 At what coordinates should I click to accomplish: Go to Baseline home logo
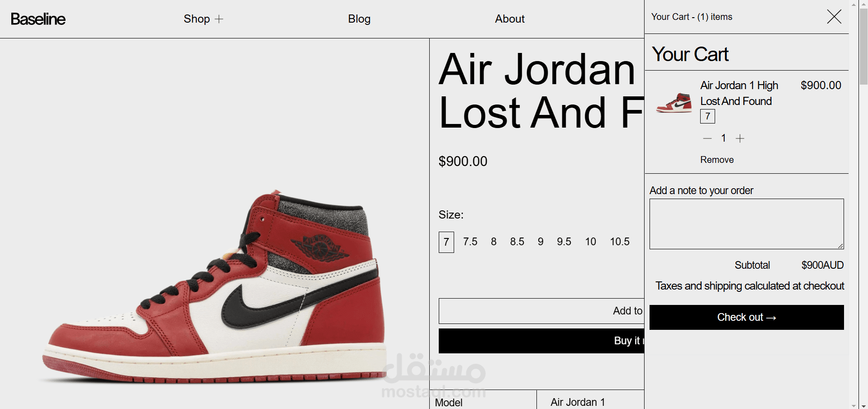(x=38, y=19)
